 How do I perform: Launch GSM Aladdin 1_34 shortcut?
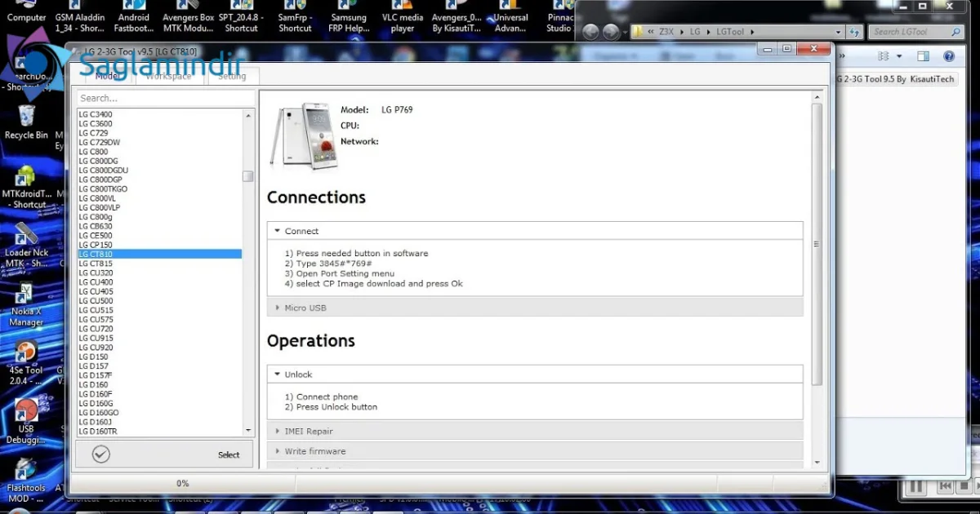click(80, 16)
